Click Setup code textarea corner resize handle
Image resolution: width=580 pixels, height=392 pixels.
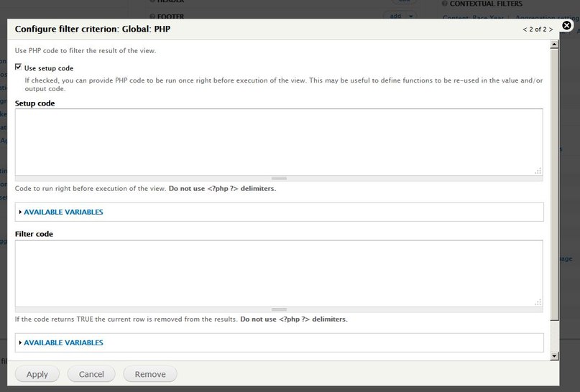(x=538, y=171)
